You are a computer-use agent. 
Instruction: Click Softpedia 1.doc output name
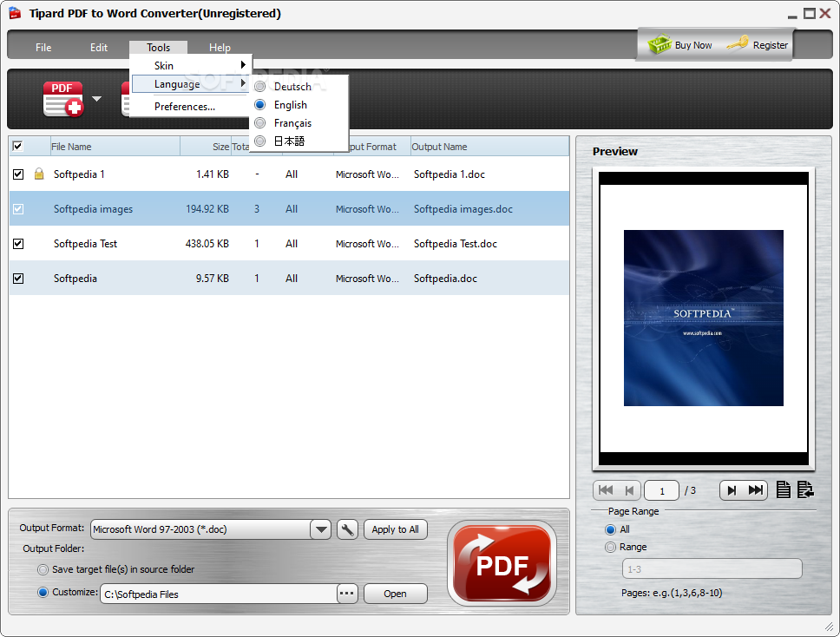click(449, 174)
